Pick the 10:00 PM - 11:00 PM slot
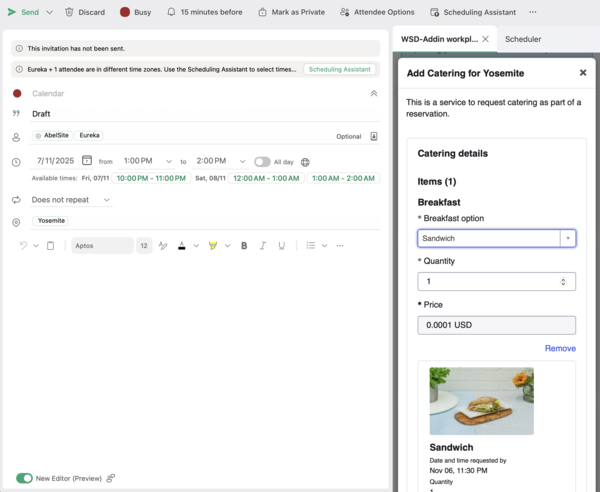The width and height of the screenshot is (600, 492). [x=151, y=178]
